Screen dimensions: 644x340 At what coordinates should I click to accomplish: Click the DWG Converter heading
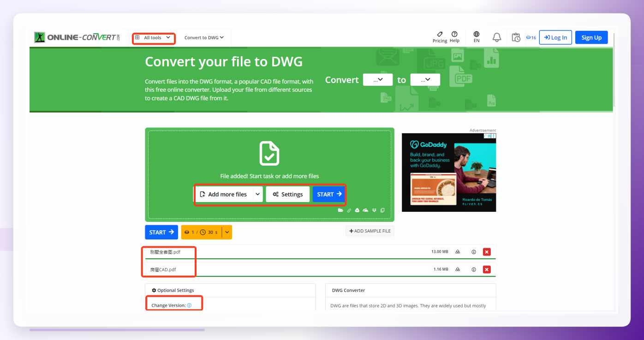point(348,290)
